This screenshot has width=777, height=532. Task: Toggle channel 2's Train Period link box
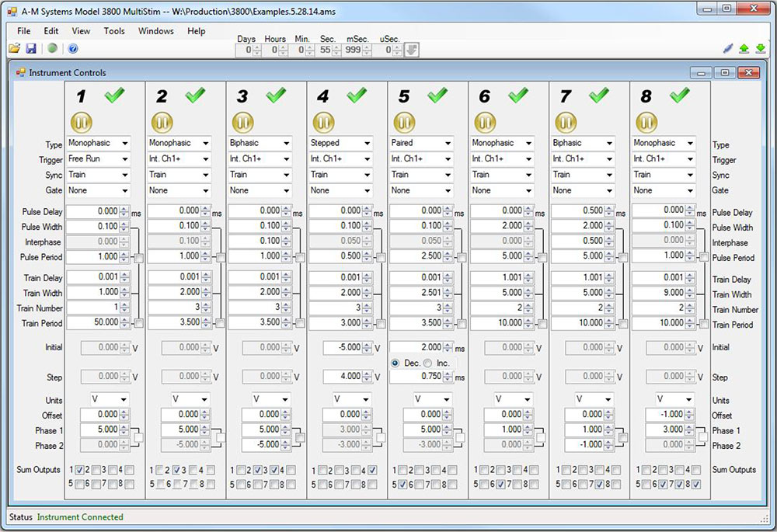coord(220,323)
